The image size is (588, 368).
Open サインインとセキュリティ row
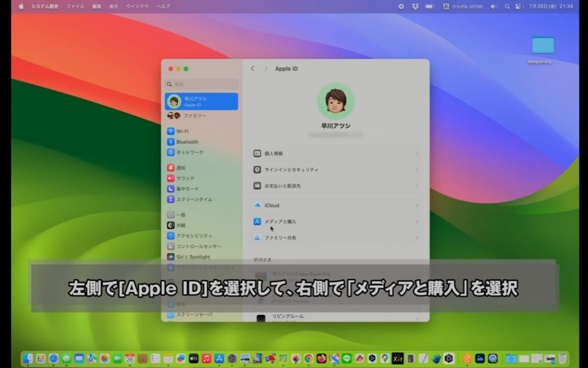click(x=336, y=170)
